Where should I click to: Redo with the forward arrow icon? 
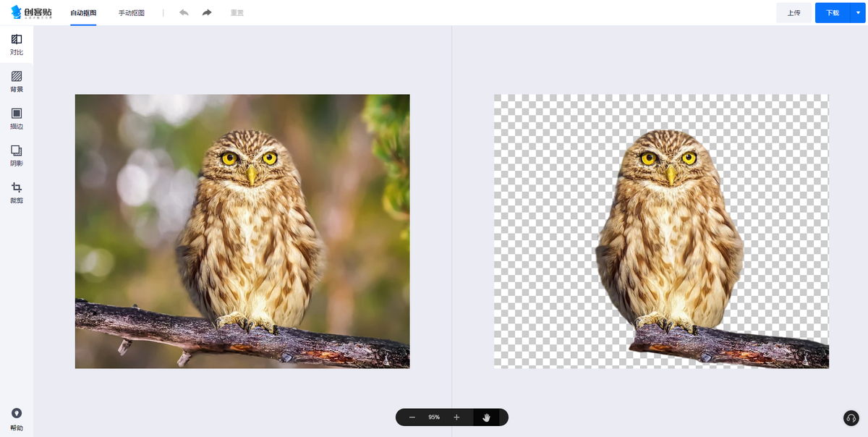[207, 13]
